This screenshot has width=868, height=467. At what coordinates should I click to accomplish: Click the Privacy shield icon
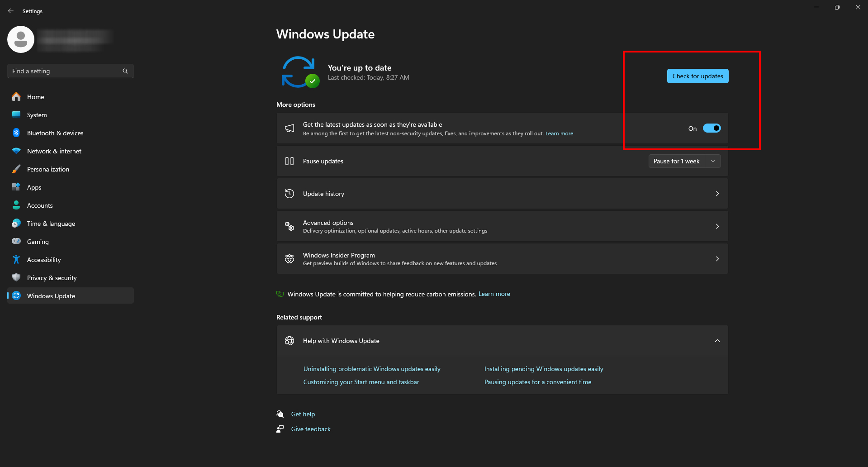click(16, 277)
